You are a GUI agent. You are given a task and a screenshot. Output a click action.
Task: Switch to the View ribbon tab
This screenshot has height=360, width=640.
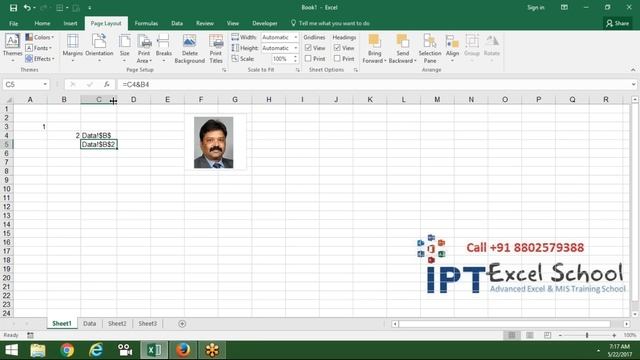tap(233, 23)
